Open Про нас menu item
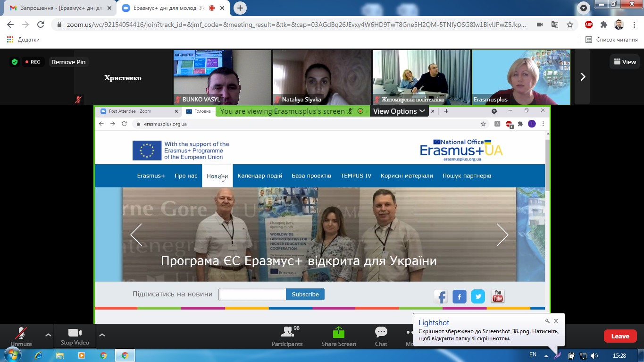 click(x=186, y=176)
